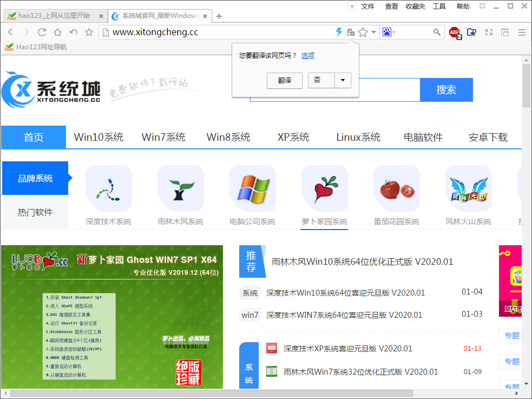Open the address bar dropdown arrow
This screenshot has width=532, height=399.
point(373,32)
